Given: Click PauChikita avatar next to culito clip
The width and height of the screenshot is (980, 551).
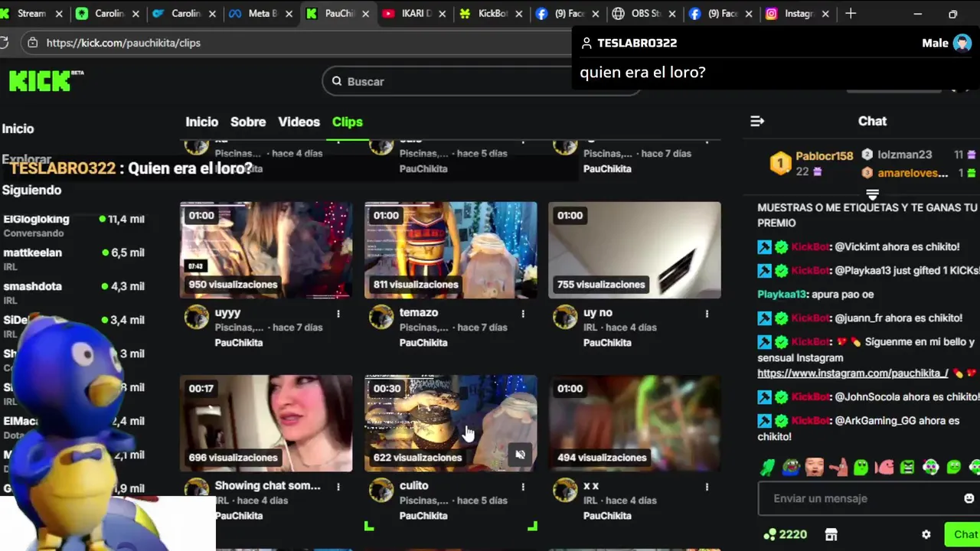Looking at the screenshot, I should [x=381, y=490].
